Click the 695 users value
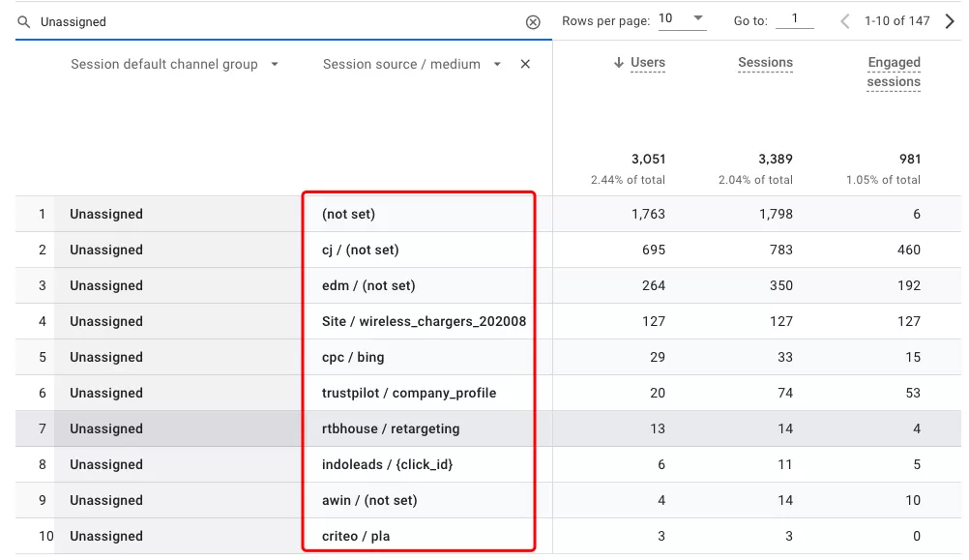This screenshot has width=969, height=560. (x=654, y=250)
